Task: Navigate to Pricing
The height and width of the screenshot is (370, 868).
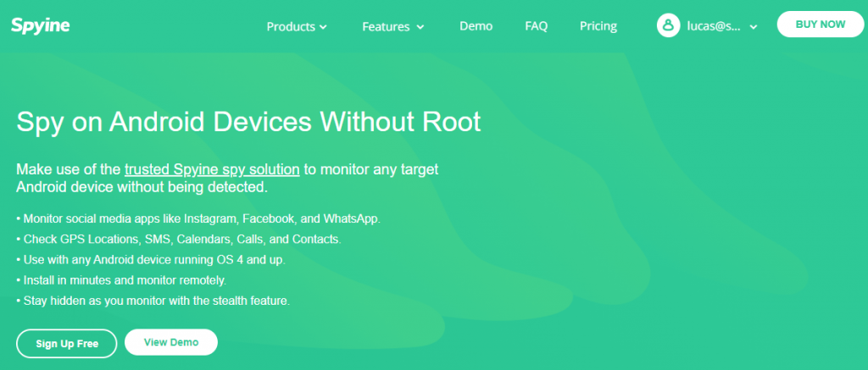Action: point(598,26)
